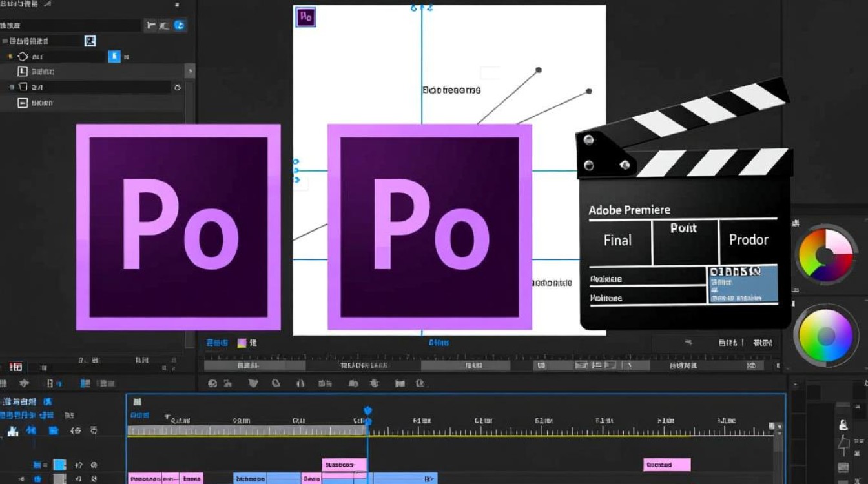Click the blue playhead marker on the timeline
Viewport: 868px width, 484px height.
tap(368, 410)
